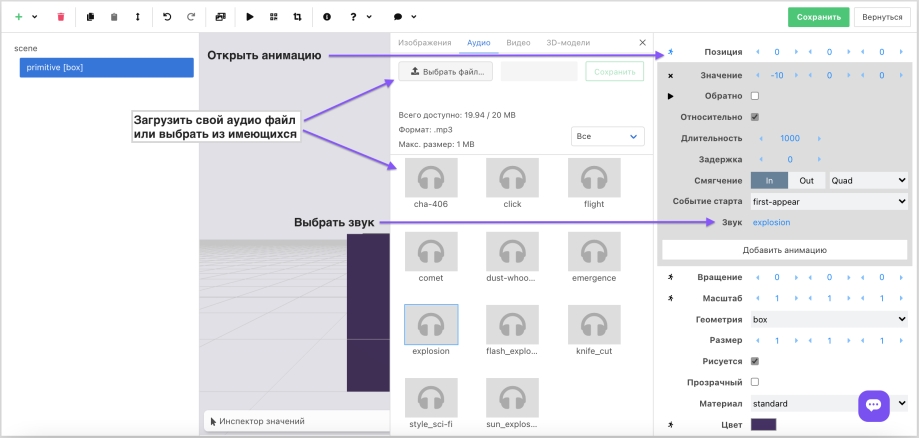
Task: Open the info circle icon
Action: tap(327, 17)
